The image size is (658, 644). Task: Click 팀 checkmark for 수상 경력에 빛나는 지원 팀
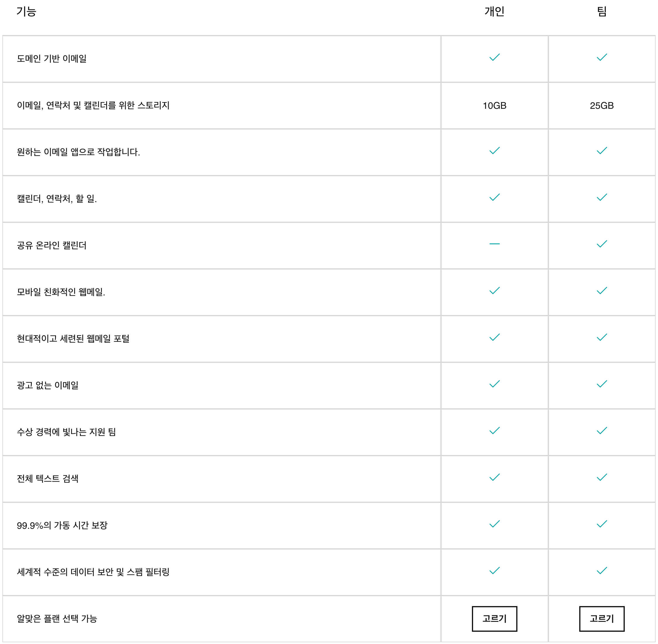click(601, 430)
